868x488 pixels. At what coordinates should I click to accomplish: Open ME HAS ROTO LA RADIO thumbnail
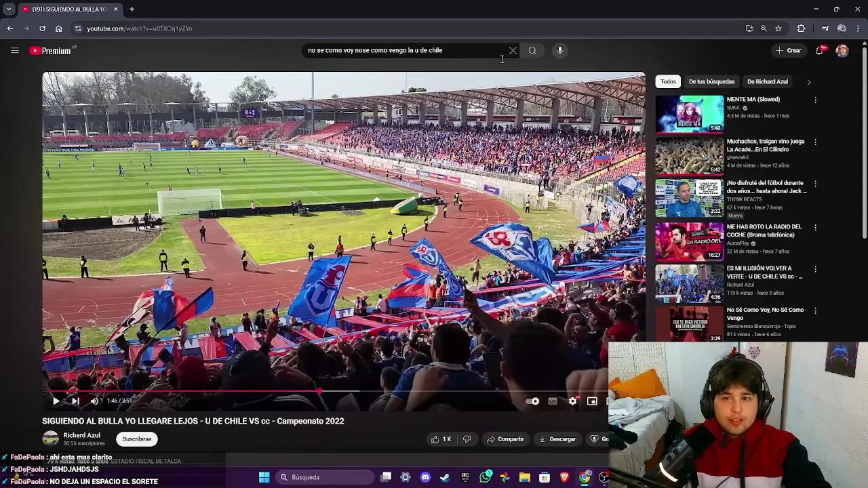(x=689, y=241)
